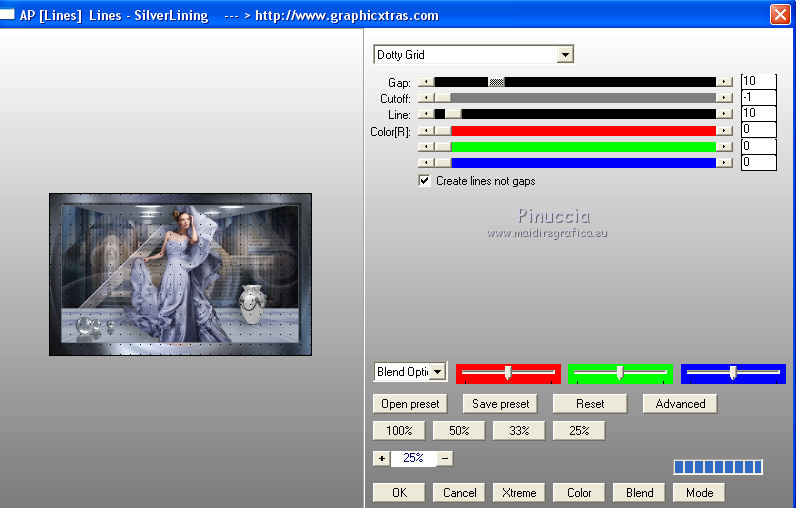Adjust the blue blend slider
This screenshot has height=508, width=796.
733,373
